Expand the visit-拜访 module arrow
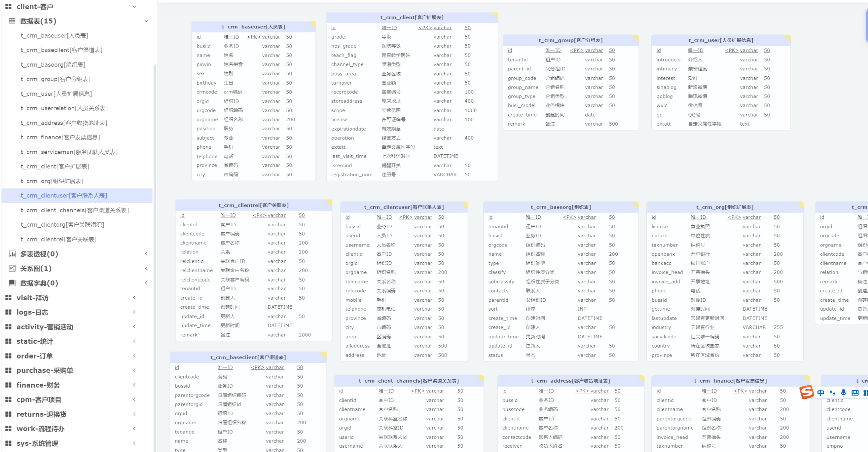This screenshot has width=868, height=452. click(x=135, y=298)
